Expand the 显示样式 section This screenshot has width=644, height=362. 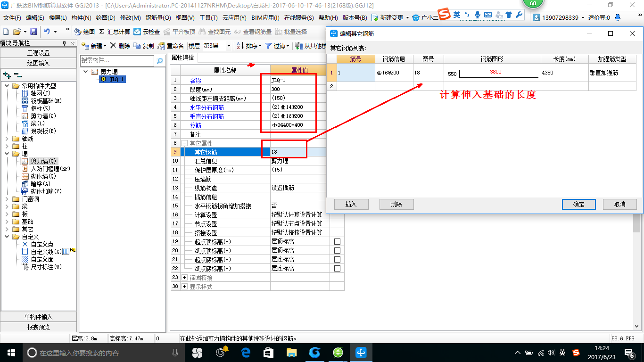[x=185, y=287]
